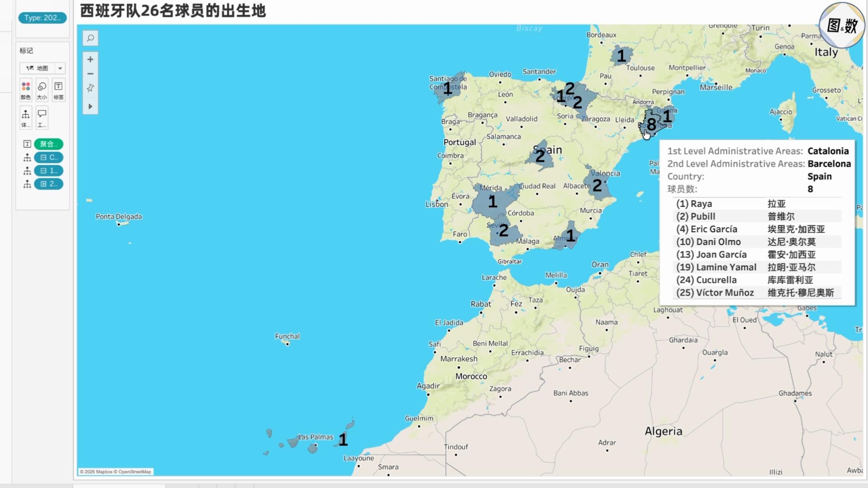Click the Funchal map label
The image size is (868, 488).
pos(287,336)
